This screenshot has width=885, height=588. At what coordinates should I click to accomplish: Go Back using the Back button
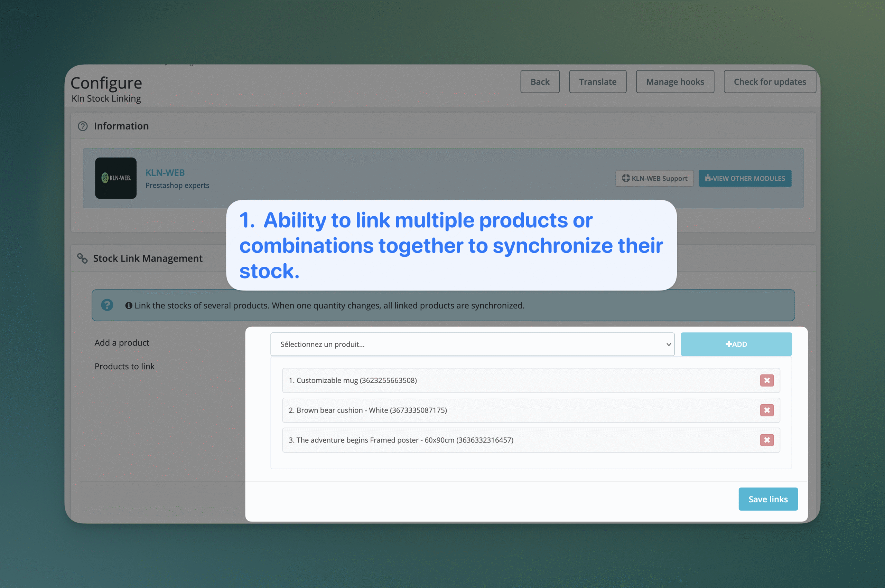(x=540, y=82)
